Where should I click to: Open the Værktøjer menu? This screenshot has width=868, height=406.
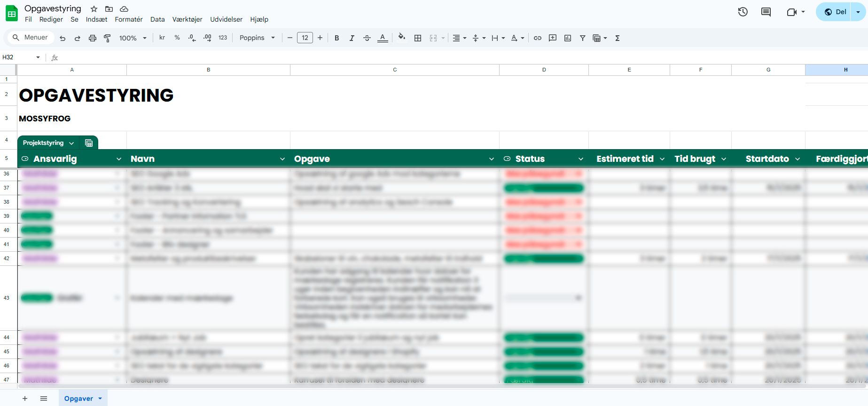click(x=187, y=19)
